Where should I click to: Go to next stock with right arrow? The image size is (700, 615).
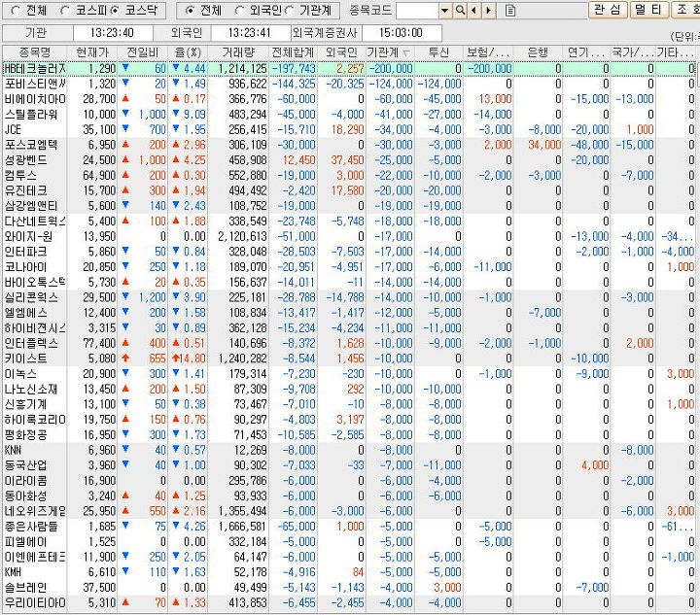(489, 11)
